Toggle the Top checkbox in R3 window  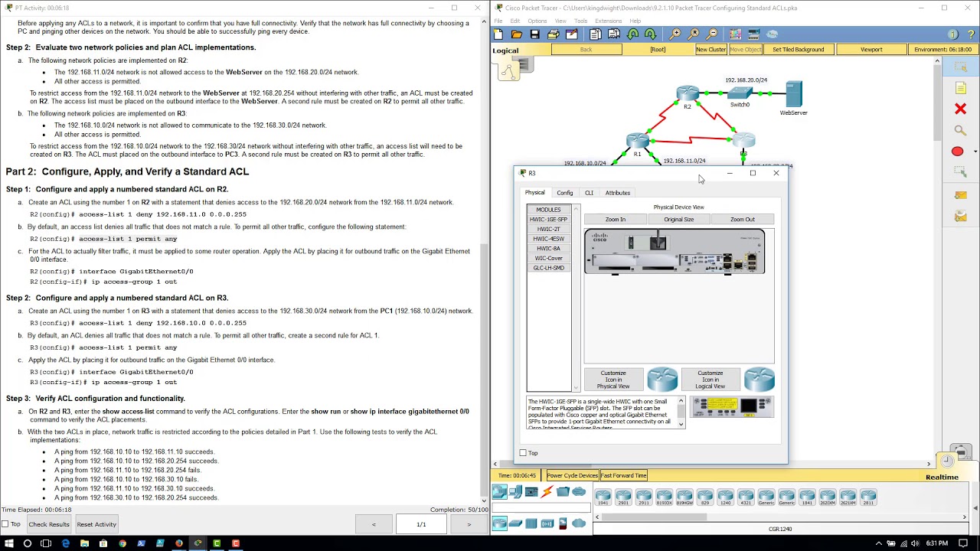523,453
